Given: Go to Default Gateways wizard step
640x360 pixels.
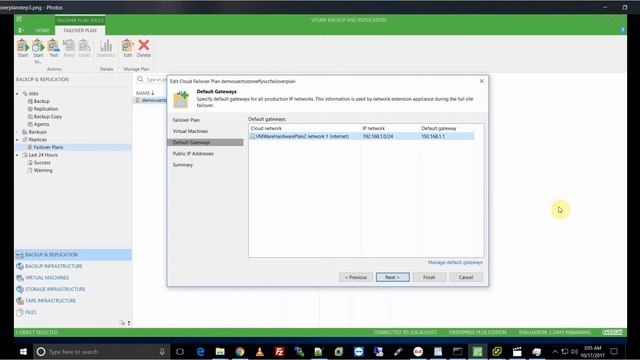Looking at the screenshot, I should (x=205, y=142).
